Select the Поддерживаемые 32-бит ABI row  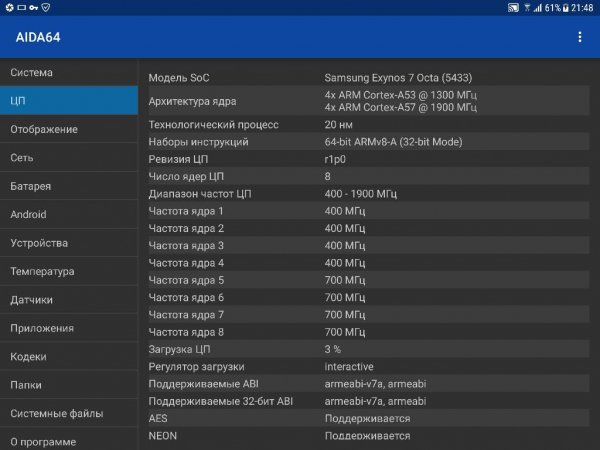[369, 401]
